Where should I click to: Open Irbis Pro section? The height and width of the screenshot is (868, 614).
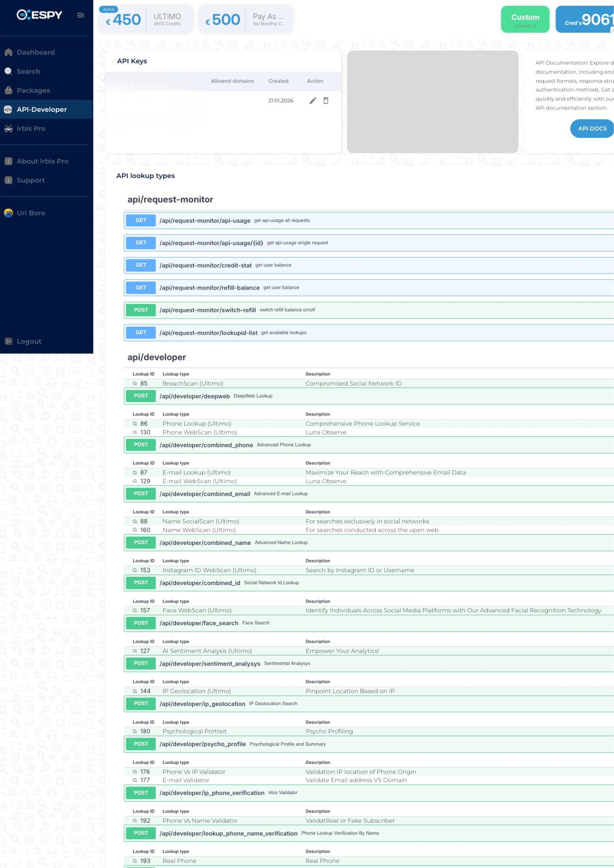tap(46, 128)
